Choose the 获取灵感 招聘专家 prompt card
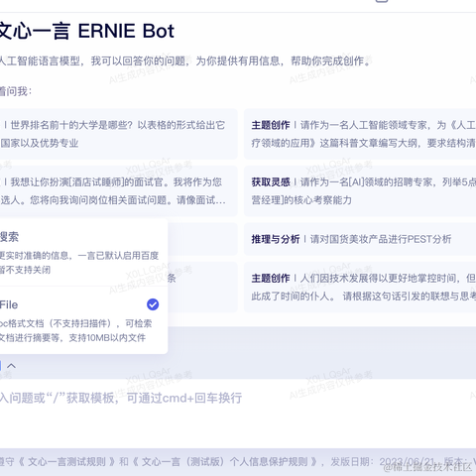 pos(360,191)
